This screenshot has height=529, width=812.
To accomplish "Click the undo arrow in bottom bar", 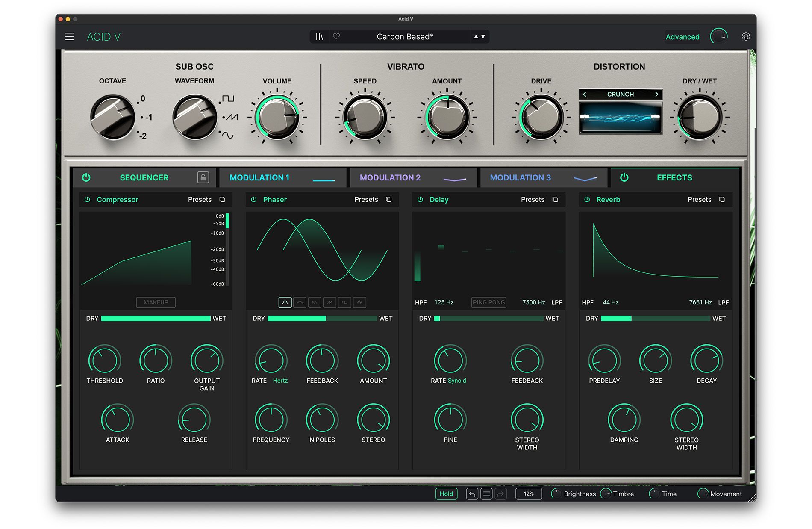I will tap(472, 494).
